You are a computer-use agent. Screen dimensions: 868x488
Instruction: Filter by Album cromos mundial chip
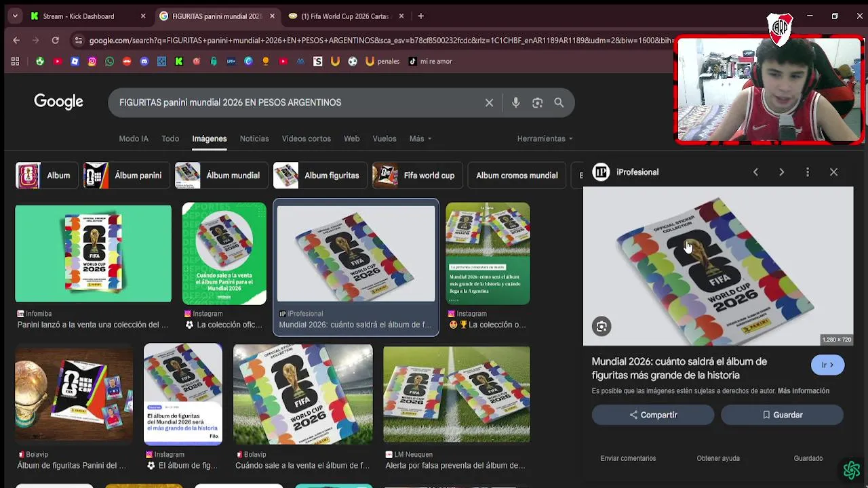517,176
